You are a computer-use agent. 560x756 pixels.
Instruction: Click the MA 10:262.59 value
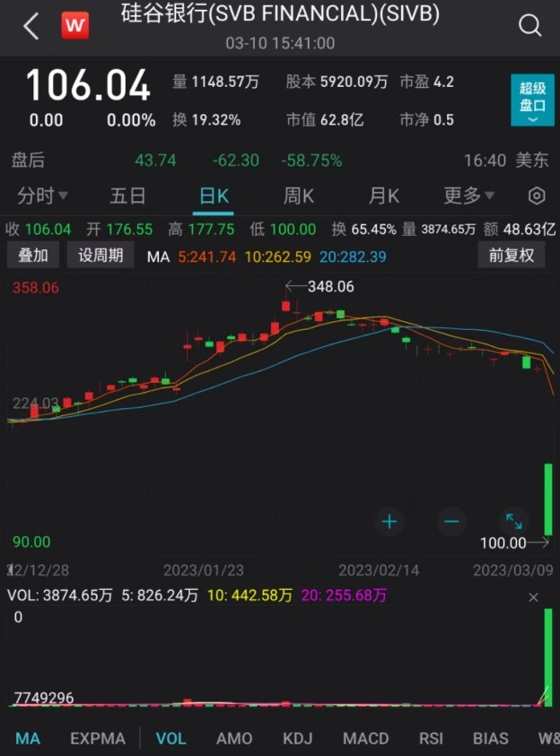(278, 256)
